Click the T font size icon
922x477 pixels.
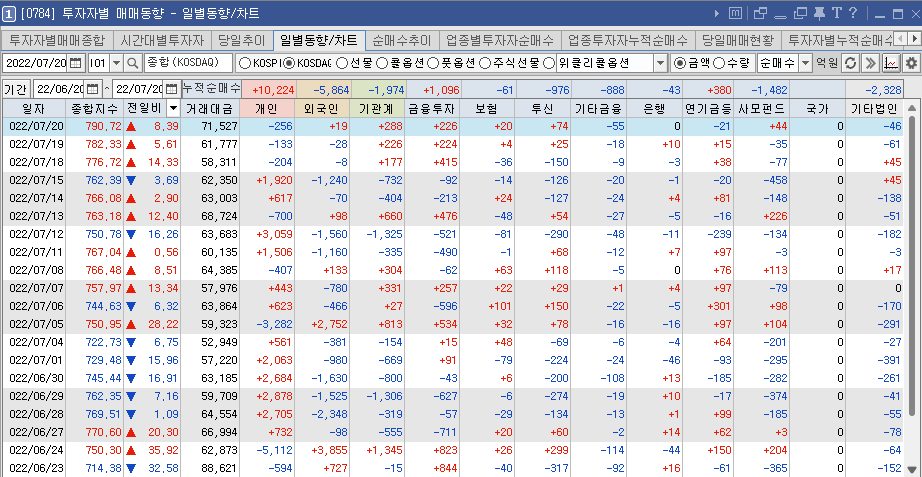coord(836,13)
